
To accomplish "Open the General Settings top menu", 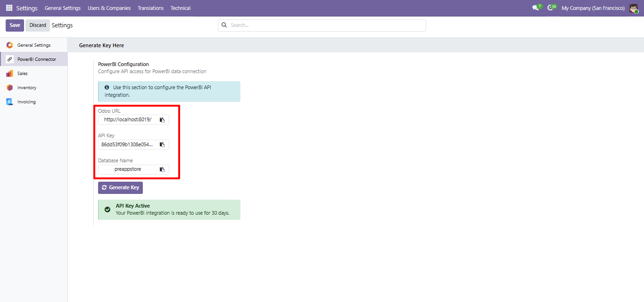I will click(x=63, y=8).
